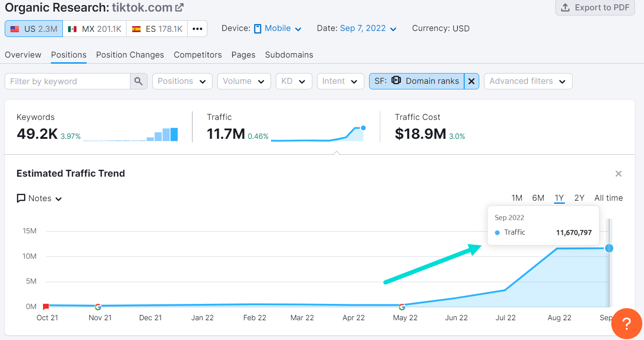
Task: Switch to the Competitors tab
Action: pos(198,55)
